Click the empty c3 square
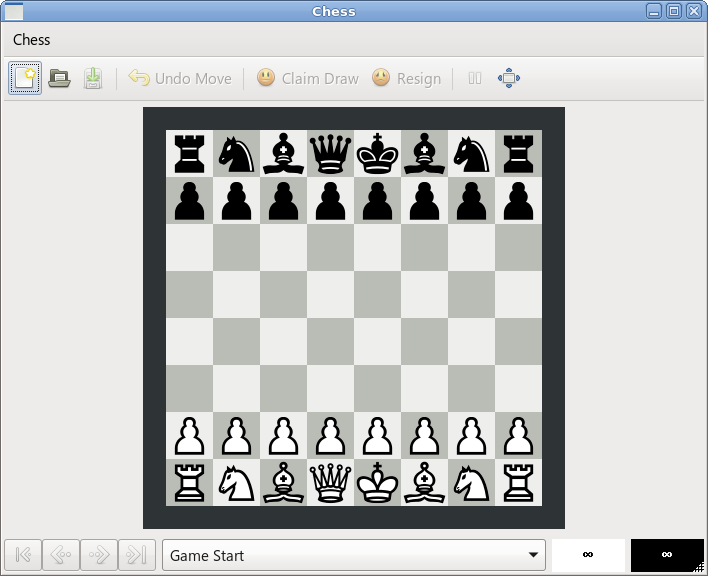Image resolution: width=708 pixels, height=576 pixels. pyautogui.click(x=284, y=388)
